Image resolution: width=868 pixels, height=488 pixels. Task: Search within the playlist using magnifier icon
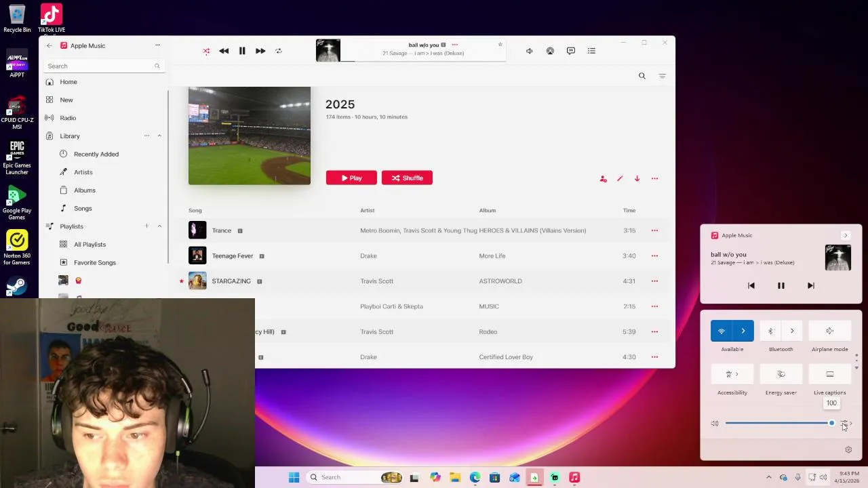(642, 76)
